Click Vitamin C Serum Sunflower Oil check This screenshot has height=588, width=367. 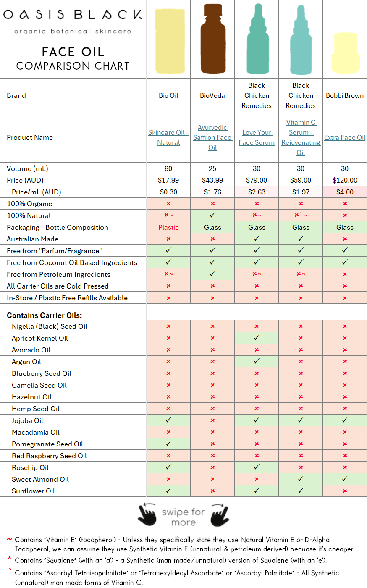click(301, 491)
